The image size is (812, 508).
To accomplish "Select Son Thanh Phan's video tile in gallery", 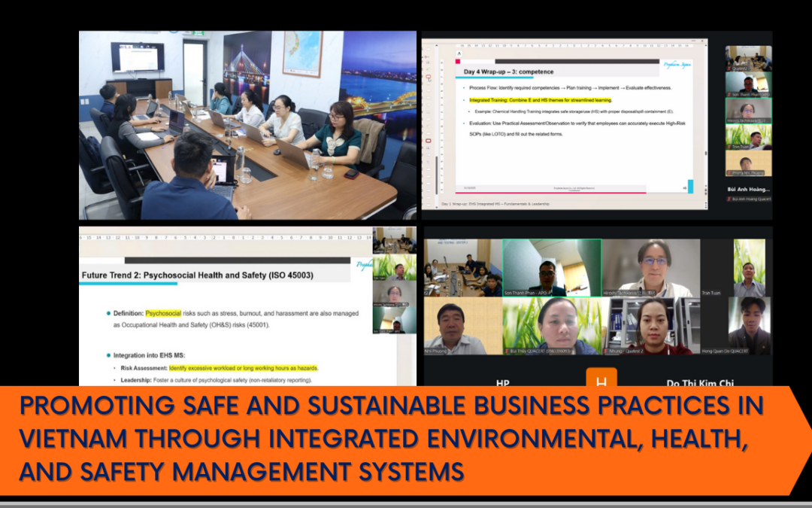I will point(552,268).
